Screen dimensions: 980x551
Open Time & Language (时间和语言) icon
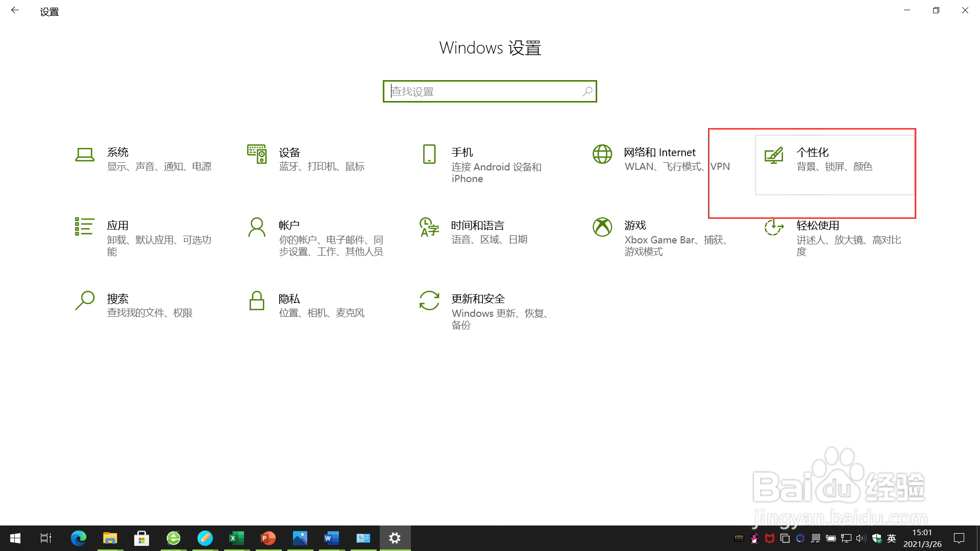tap(429, 228)
